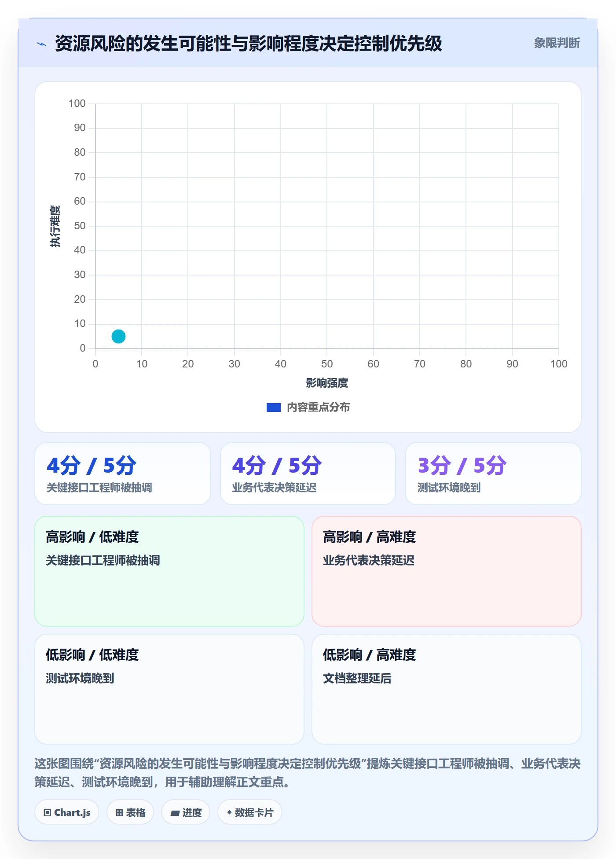Open the 低影响 / 低难度 quadrant card

click(x=169, y=689)
